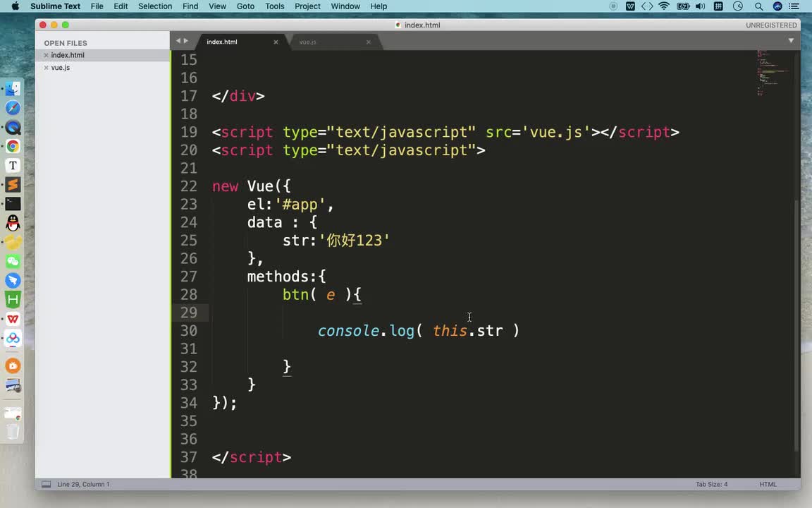Viewport: 812px width, 508px height.
Task: Open the Find menu
Action: tap(190, 6)
